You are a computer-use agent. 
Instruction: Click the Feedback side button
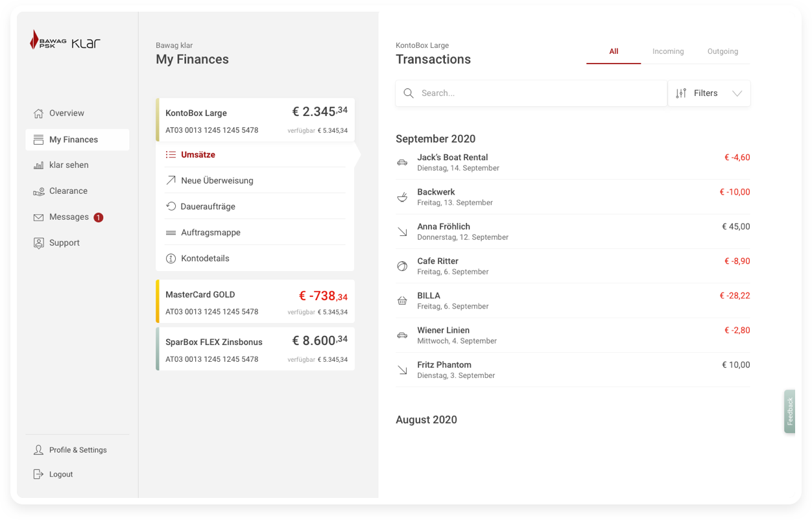click(789, 411)
